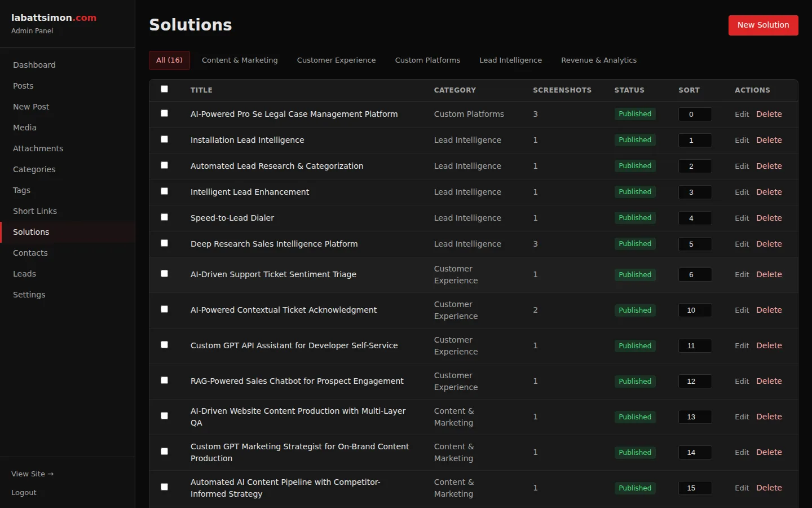
Task: Edit the Deep Research Sales Intelligence Platform entry
Action: [742, 244]
